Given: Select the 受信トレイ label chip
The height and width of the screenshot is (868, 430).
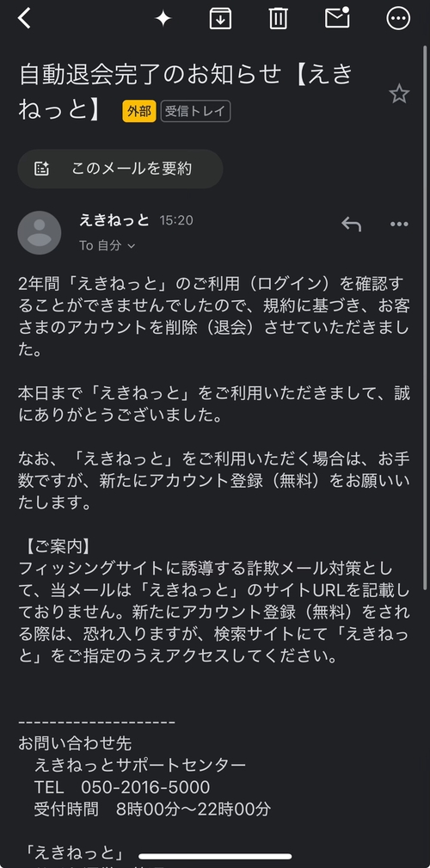Looking at the screenshot, I should click(x=195, y=111).
